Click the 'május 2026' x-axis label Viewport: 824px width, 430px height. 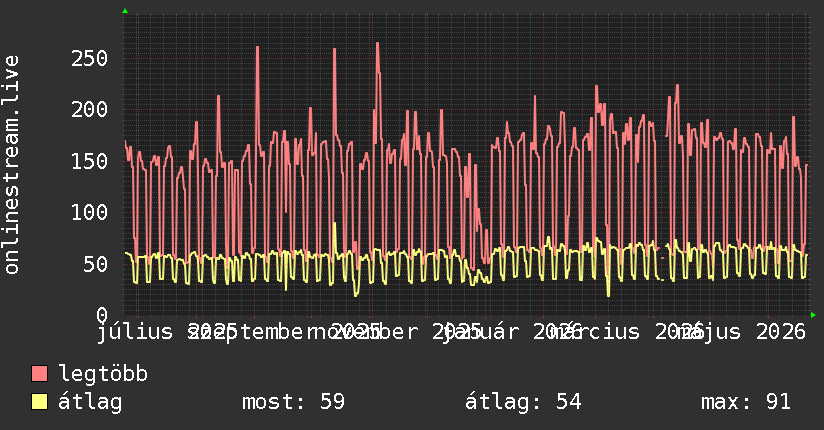(x=741, y=332)
